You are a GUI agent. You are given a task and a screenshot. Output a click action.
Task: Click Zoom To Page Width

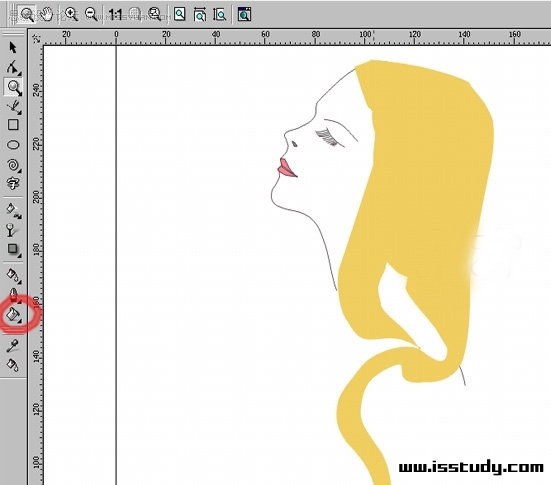[x=200, y=15]
